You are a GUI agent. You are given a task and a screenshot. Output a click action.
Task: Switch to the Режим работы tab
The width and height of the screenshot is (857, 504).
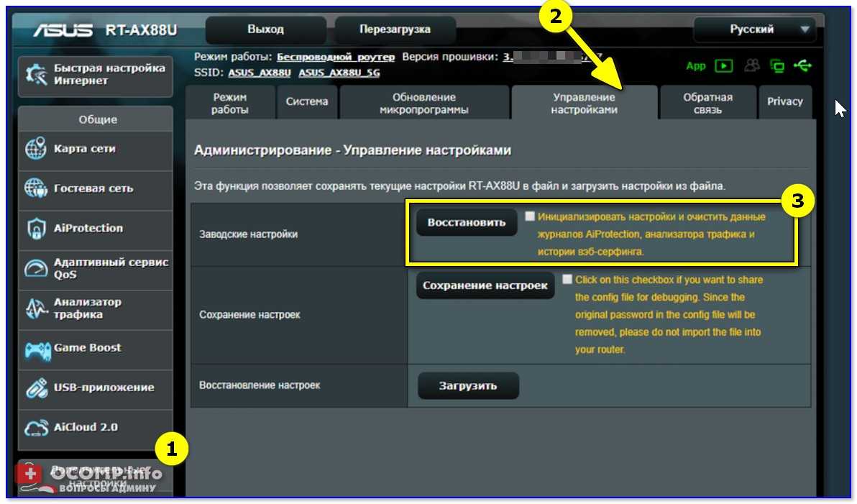(230, 103)
